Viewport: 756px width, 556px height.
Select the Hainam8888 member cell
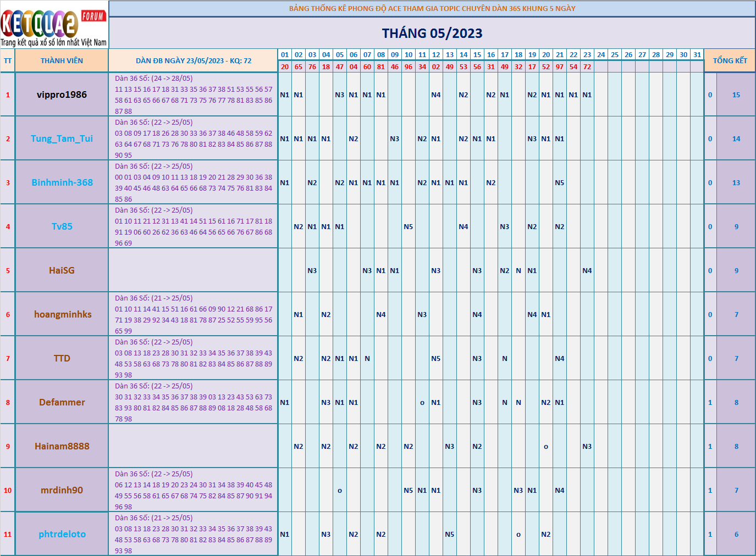pyautogui.click(x=62, y=446)
